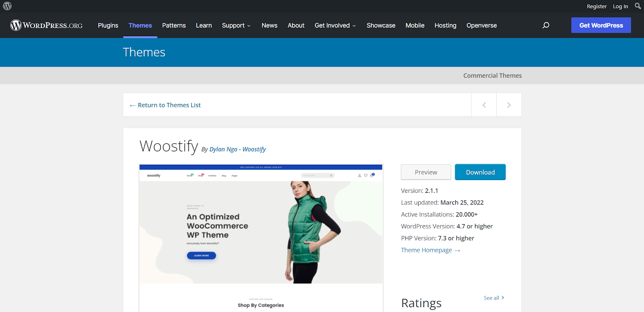Viewport: 644px width, 312px height.
Task: Select the Patterns menu item
Action: pos(174,25)
